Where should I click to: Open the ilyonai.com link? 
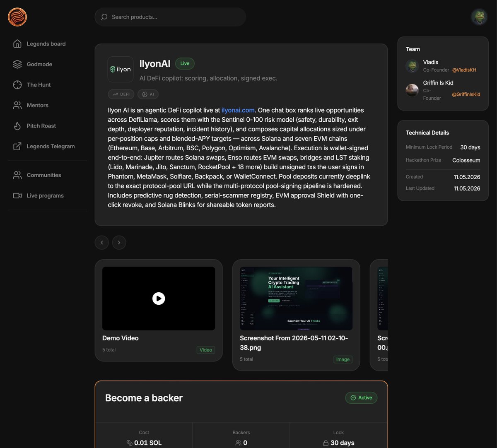[x=238, y=110]
